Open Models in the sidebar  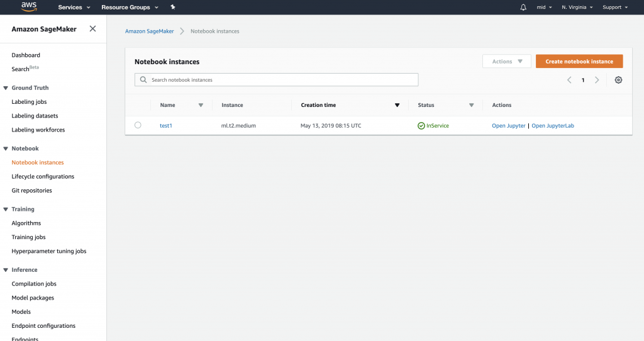coord(21,312)
